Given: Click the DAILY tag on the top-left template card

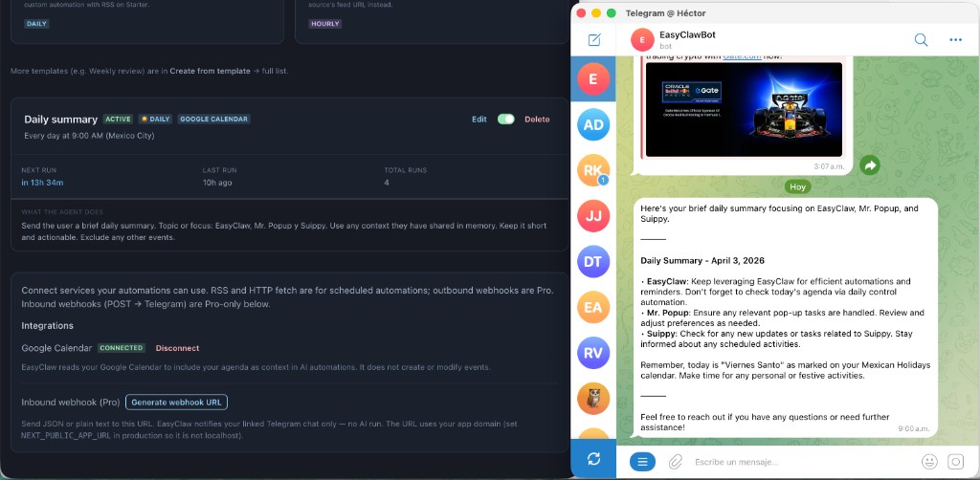Looking at the screenshot, I should point(36,24).
